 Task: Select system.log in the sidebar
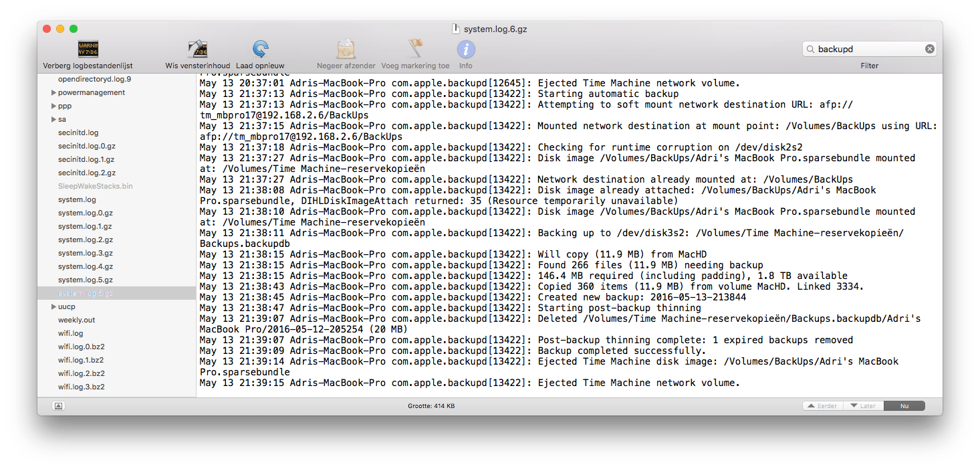pos(77,199)
